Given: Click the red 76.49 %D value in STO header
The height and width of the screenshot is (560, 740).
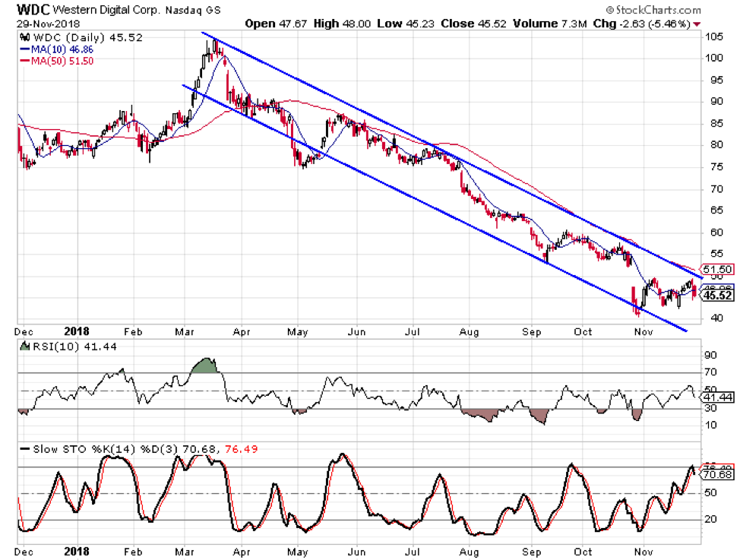Looking at the screenshot, I should coord(241,449).
